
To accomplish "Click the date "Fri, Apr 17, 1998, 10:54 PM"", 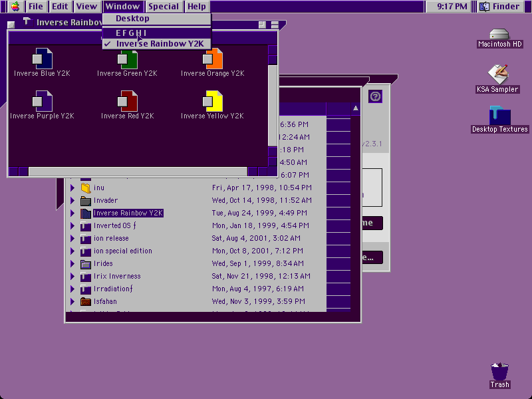I will [x=261, y=188].
